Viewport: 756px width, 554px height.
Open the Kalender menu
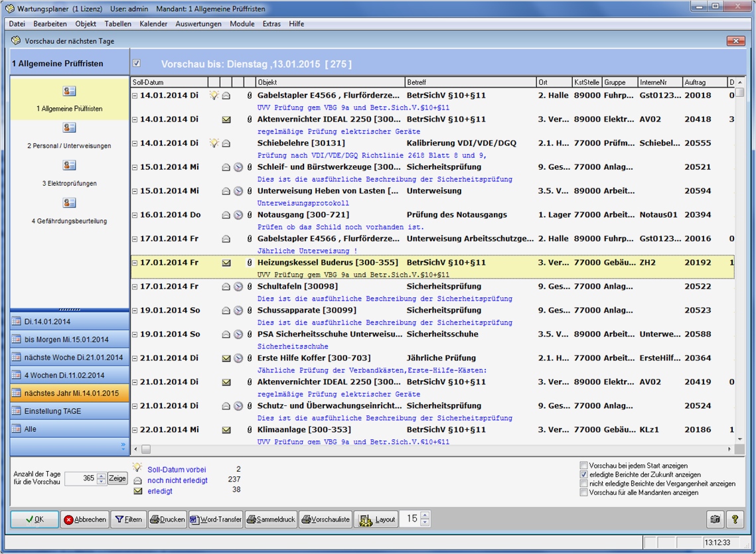click(x=153, y=23)
